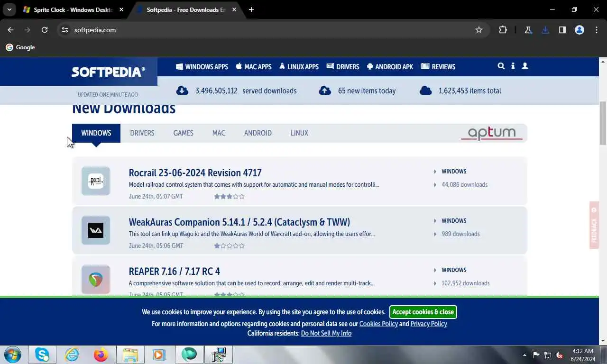Click WINDOWS category link on REAPER row
The height and width of the screenshot is (364, 607).
tap(454, 270)
